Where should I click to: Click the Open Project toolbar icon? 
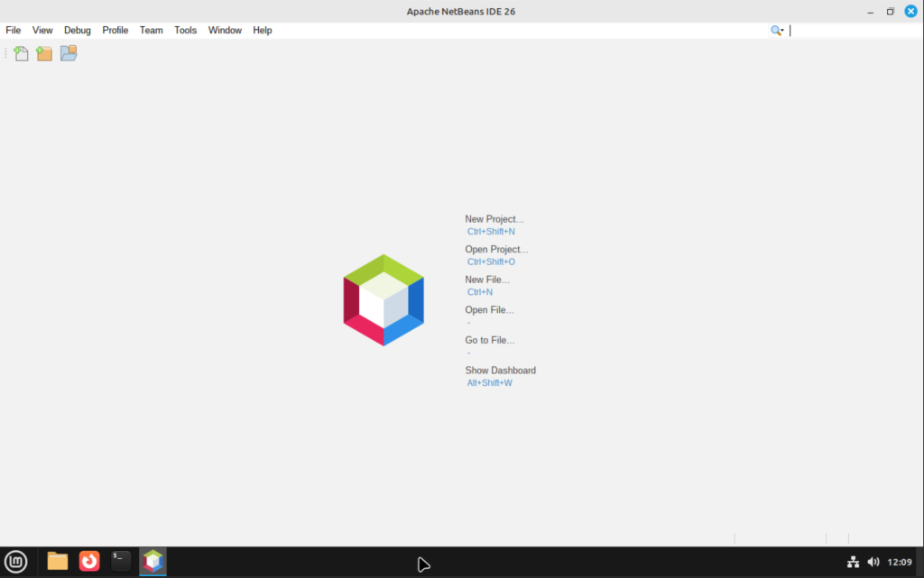69,53
